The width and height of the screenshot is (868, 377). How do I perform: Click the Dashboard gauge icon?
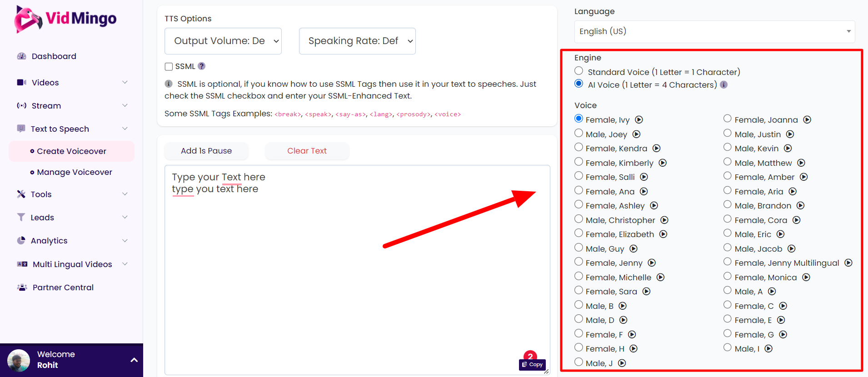pyautogui.click(x=21, y=56)
